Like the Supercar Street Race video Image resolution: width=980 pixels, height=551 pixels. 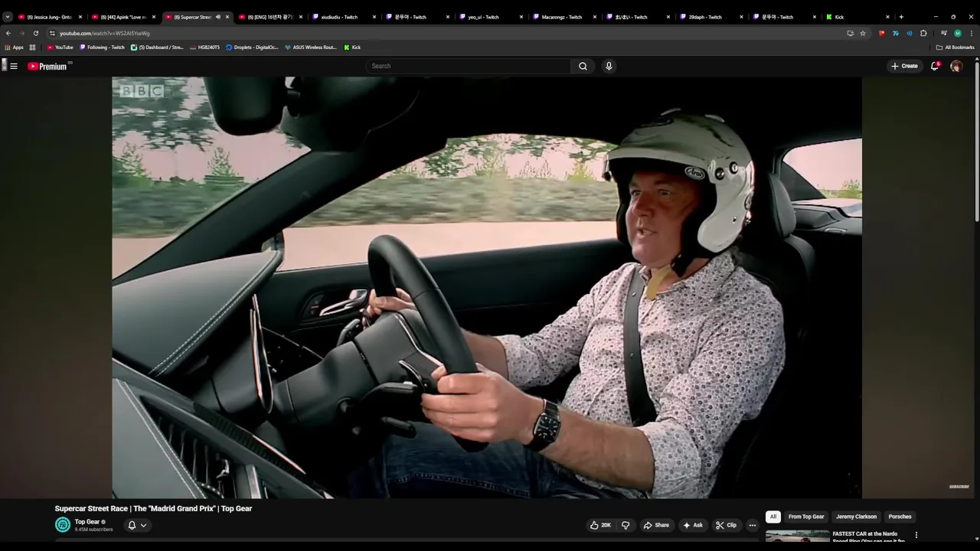pos(601,525)
